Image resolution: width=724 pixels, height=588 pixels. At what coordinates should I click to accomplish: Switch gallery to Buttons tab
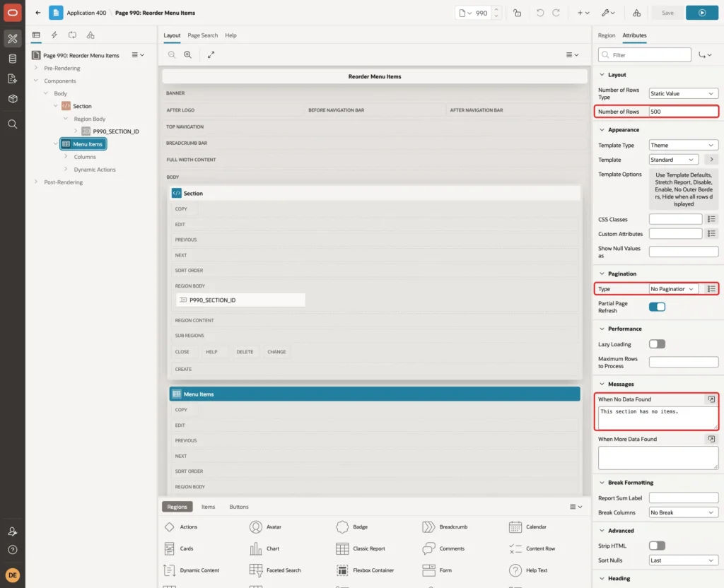tap(239, 507)
